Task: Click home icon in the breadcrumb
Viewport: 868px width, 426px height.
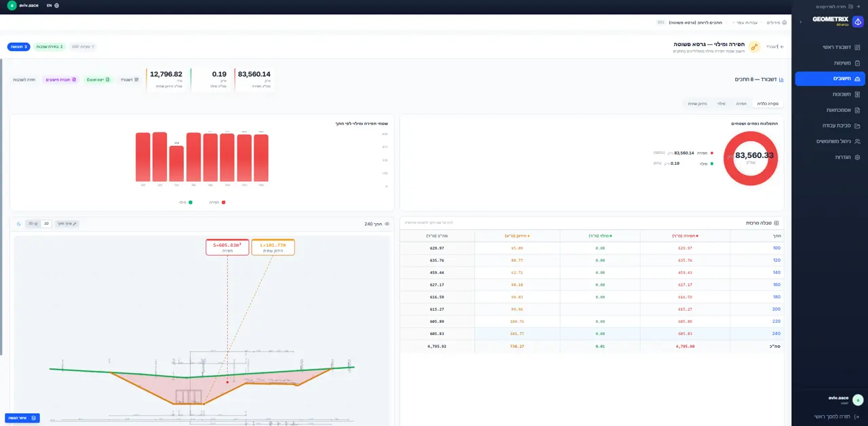Action: pos(785,22)
